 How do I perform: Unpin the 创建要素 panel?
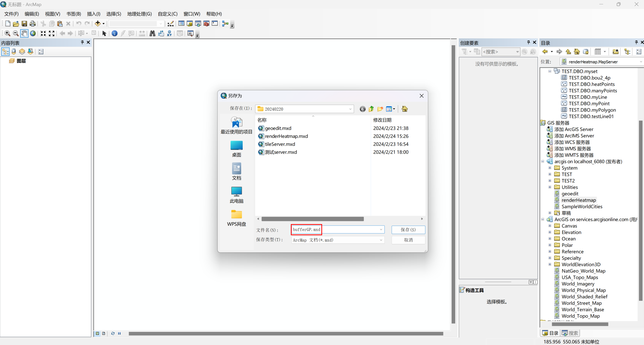click(528, 42)
